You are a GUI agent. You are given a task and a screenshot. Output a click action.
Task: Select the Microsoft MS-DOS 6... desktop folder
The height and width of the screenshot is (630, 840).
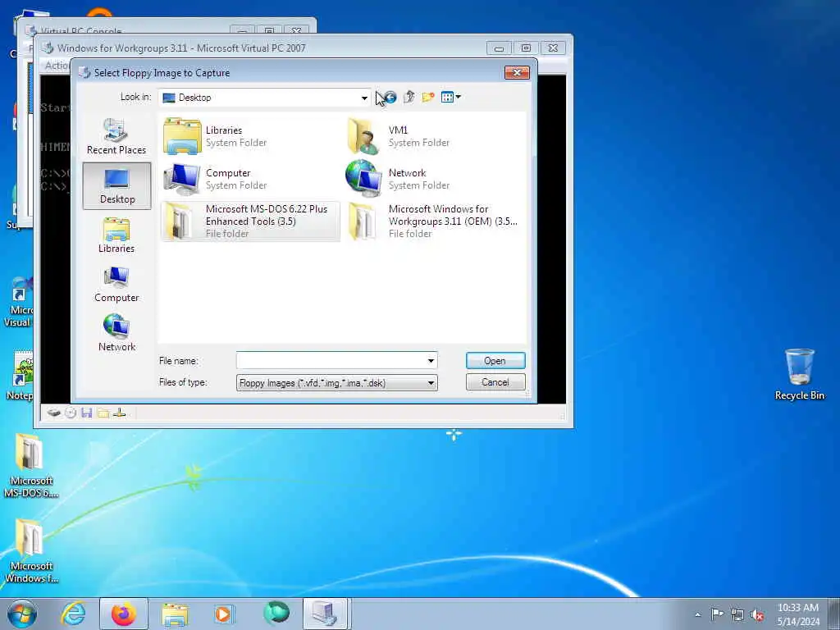click(x=30, y=466)
